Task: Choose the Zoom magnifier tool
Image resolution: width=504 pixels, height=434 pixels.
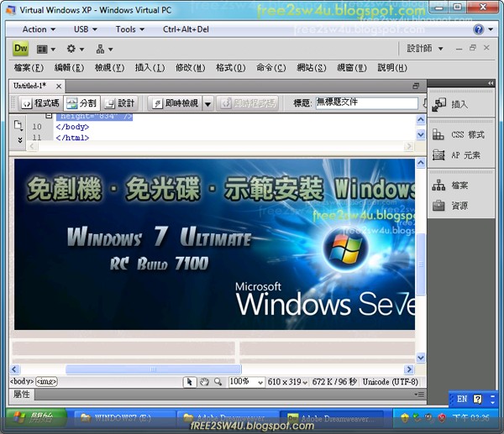Action: (218, 382)
